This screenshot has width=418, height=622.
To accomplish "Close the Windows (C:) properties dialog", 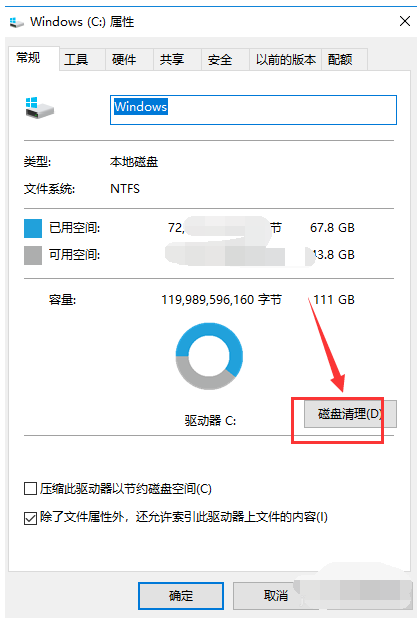I will [x=405, y=21].
